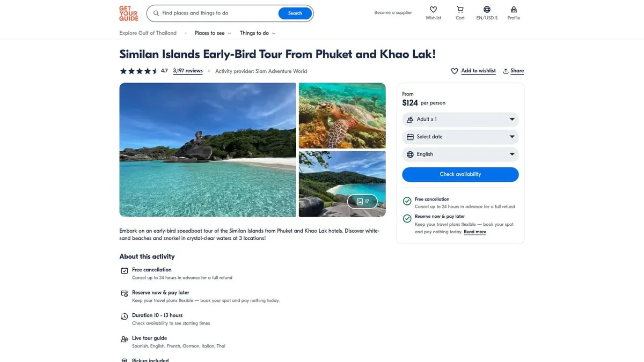The height and width of the screenshot is (362, 644).
Task: Open the 3,197 reviews link
Action: 187,70
